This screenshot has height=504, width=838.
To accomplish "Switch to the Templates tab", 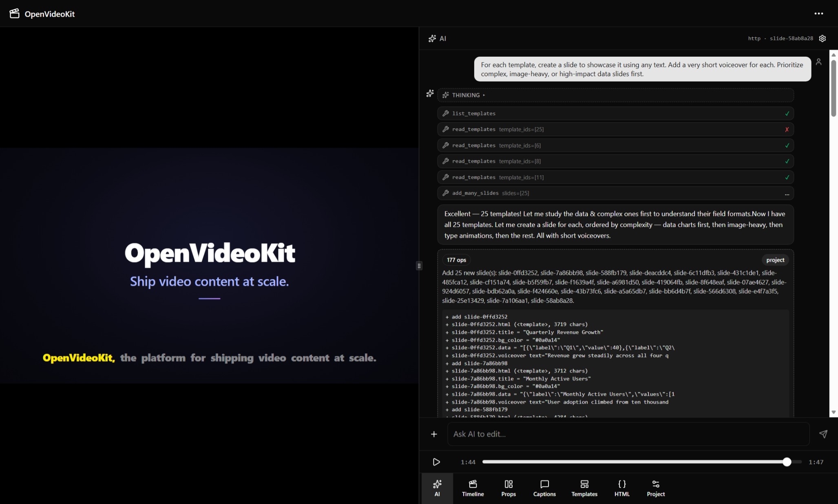I will point(584,488).
